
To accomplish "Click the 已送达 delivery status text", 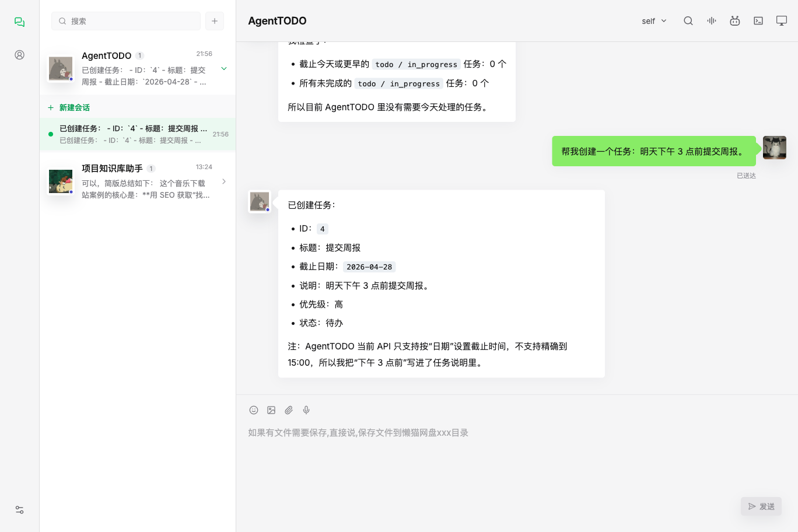I will (746, 176).
